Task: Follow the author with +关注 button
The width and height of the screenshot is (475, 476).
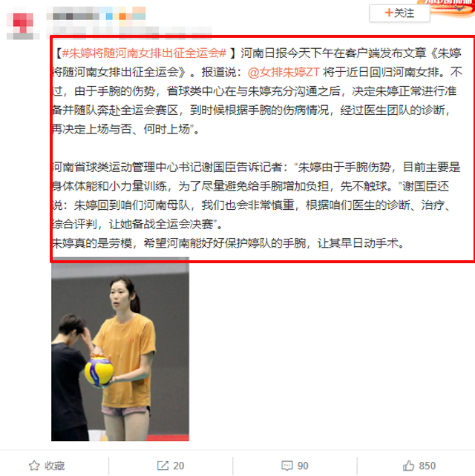Action: point(399,13)
